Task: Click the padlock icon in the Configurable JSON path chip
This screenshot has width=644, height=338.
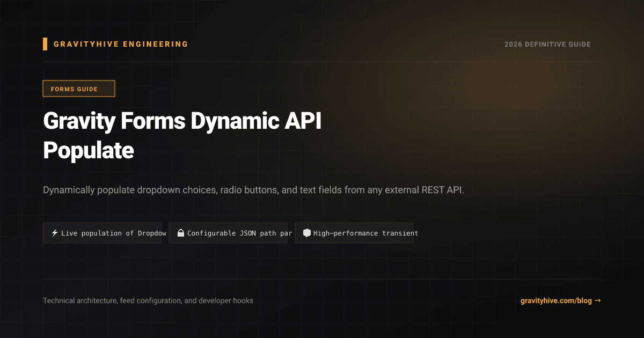Action: (x=181, y=233)
